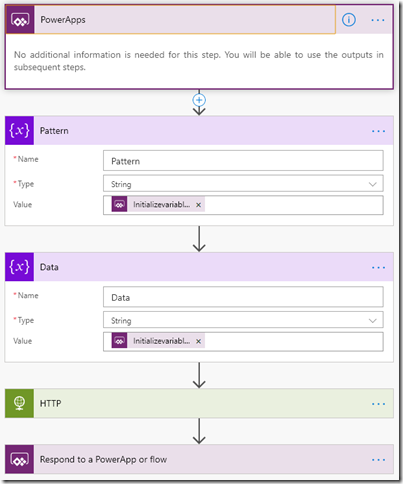Insert a new step with the plus icon
The width and height of the screenshot is (403, 484).
(x=199, y=100)
